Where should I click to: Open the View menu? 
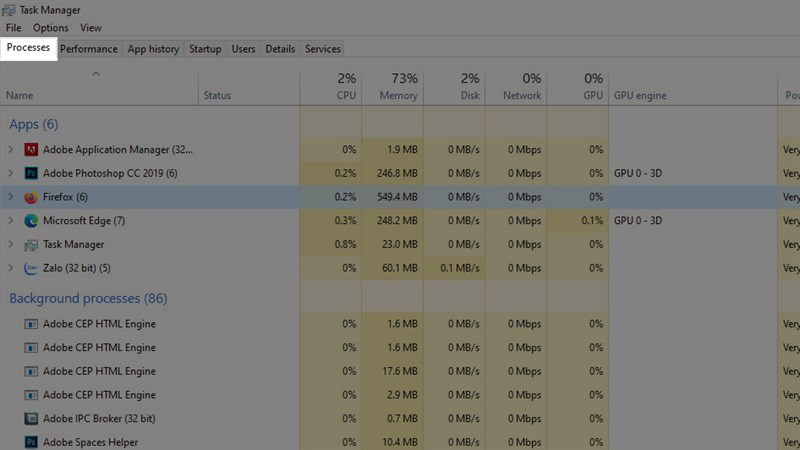click(91, 28)
